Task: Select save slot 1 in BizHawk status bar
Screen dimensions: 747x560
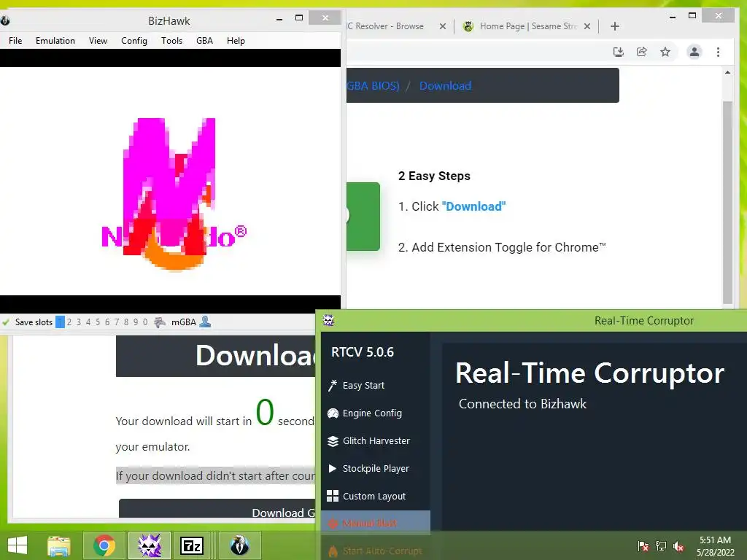Action: [60, 322]
